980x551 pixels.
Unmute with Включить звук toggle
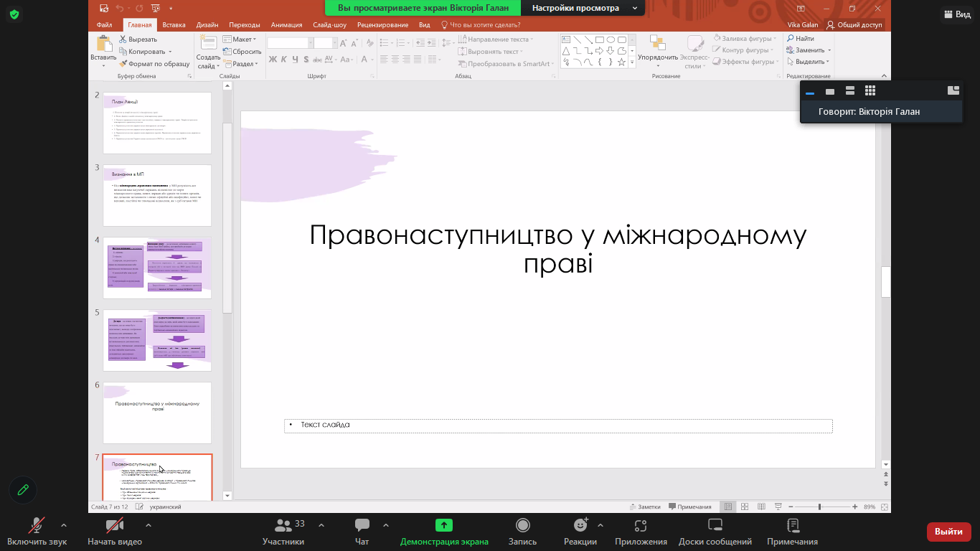click(x=35, y=529)
